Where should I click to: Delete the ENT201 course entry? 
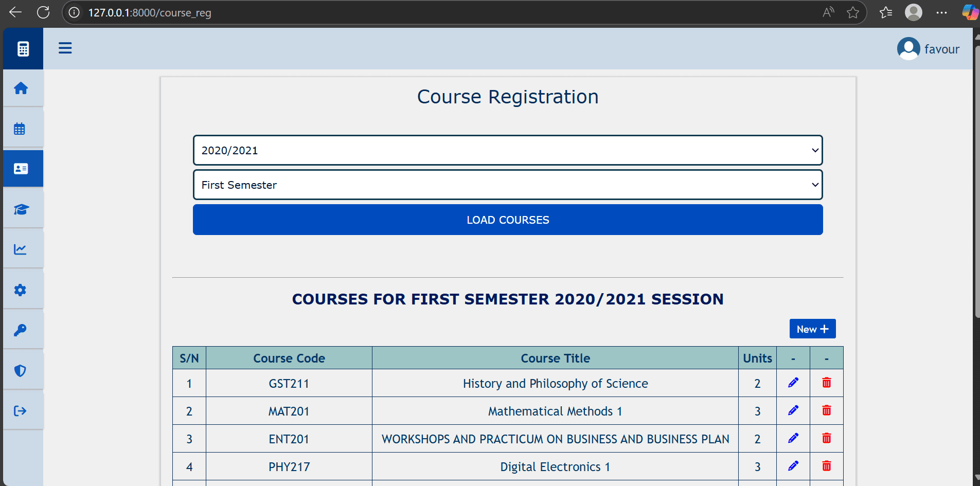point(826,438)
